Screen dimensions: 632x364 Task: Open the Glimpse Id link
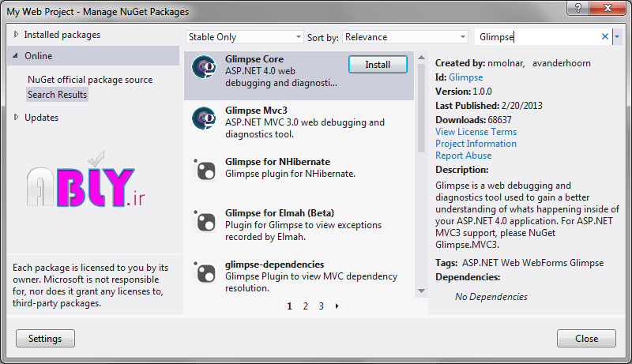(x=465, y=77)
